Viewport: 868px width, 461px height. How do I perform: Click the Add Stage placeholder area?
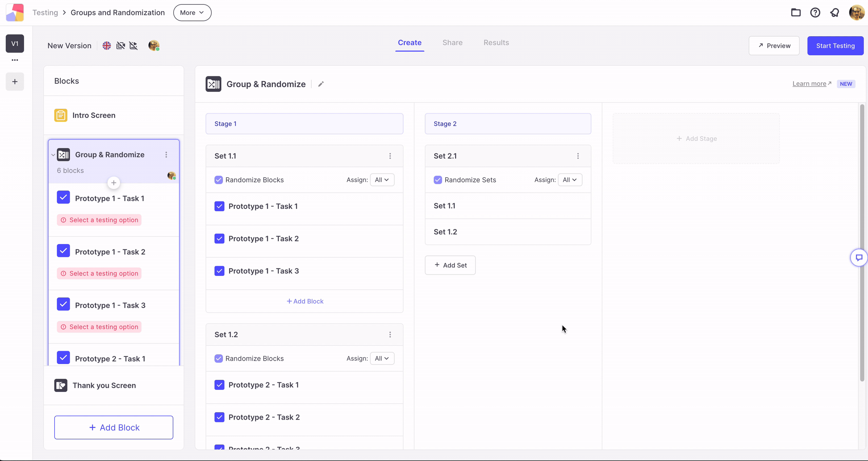pyautogui.click(x=696, y=139)
